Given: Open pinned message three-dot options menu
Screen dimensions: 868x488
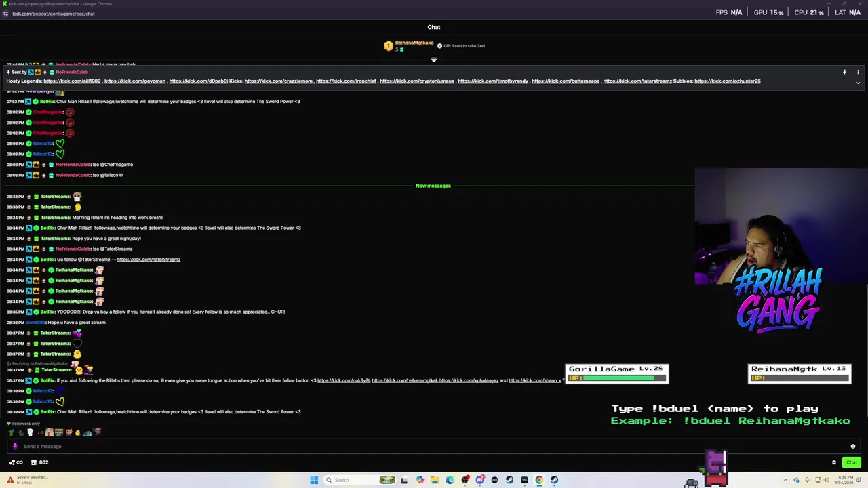Looking at the screenshot, I should tap(858, 72).
